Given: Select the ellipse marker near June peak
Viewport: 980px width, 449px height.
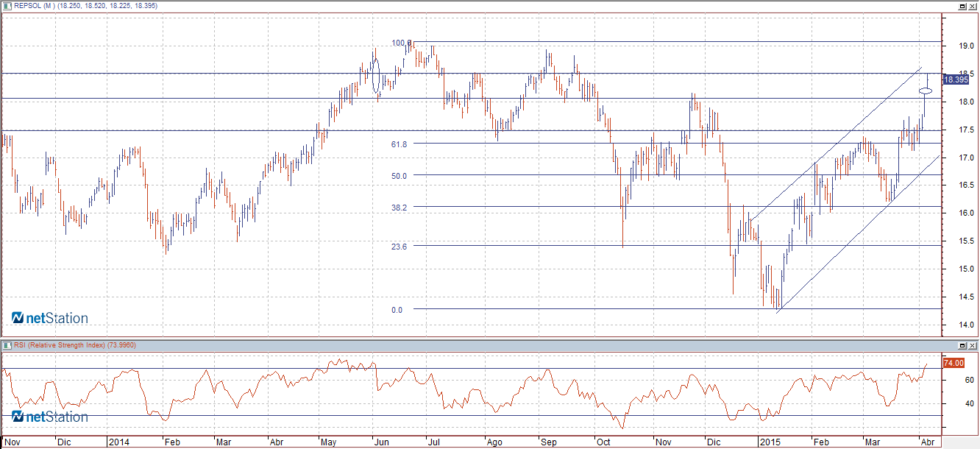Looking at the screenshot, I should coord(376,75).
